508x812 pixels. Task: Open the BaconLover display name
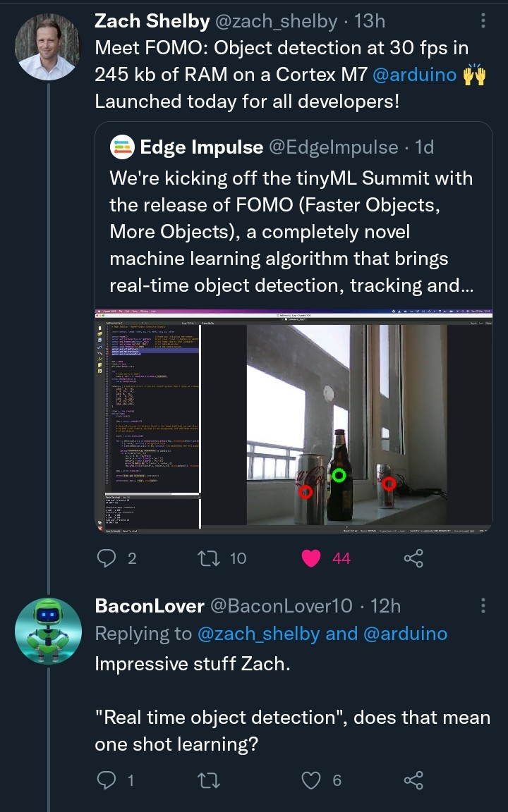click(150, 605)
